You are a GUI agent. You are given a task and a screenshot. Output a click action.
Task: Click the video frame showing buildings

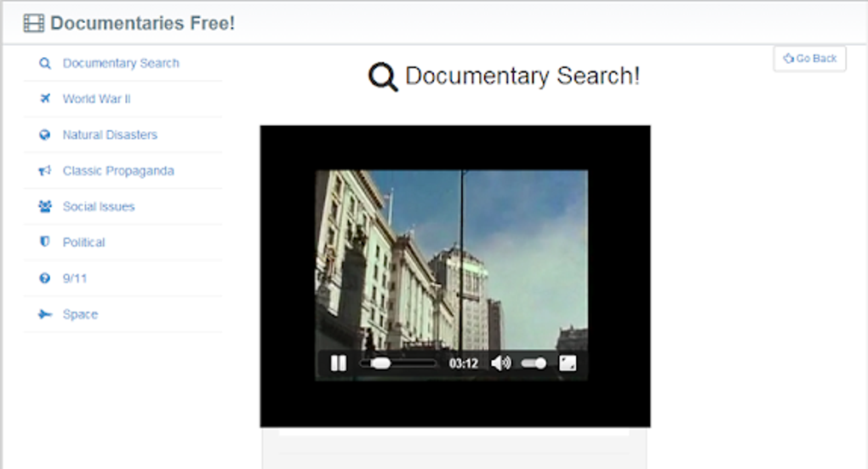point(451,260)
